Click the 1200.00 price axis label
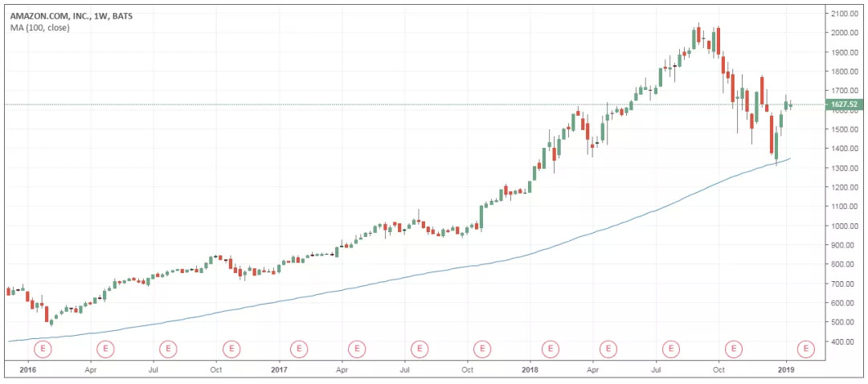The image size is (868, 384). pyautogui.click(x=845, y=187)
